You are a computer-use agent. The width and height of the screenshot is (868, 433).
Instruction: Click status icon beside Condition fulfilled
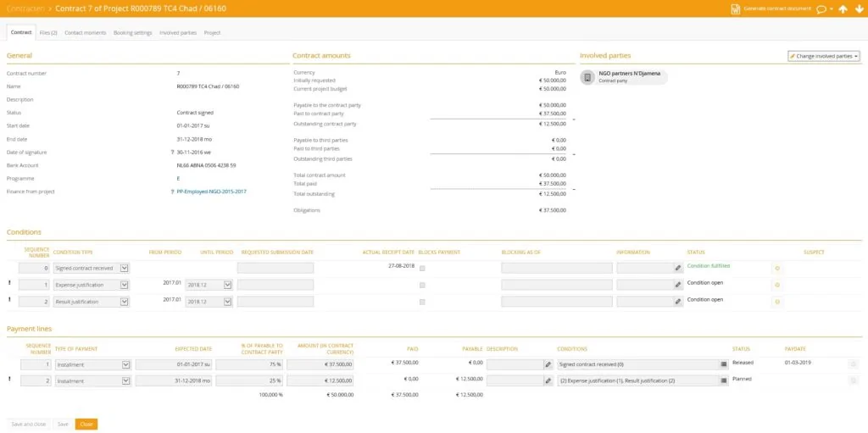(777, 268)
